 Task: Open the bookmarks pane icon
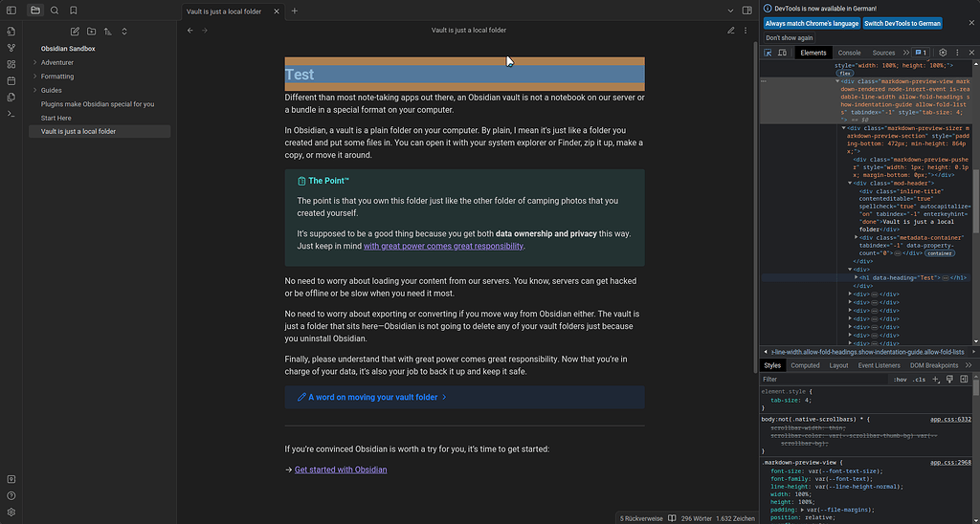(x=73, y=11)
